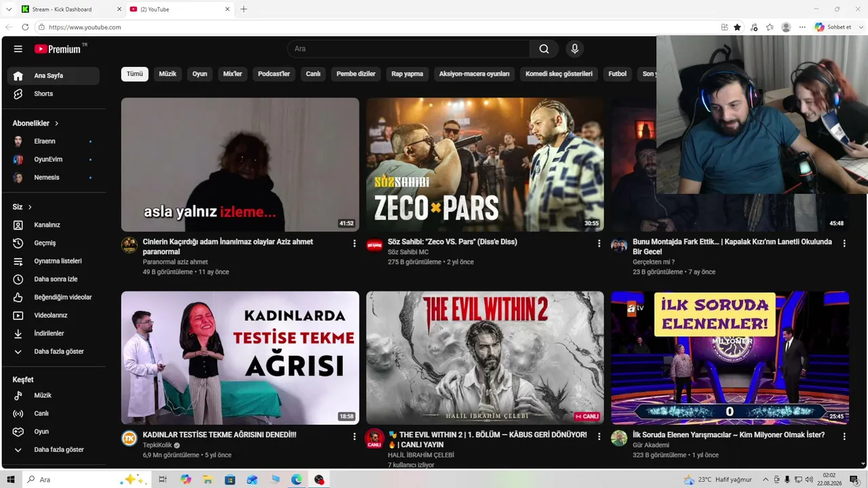Filter the feed by Mix'ler
This screenshot has height=488, width=868.
[x=233, y=74]
